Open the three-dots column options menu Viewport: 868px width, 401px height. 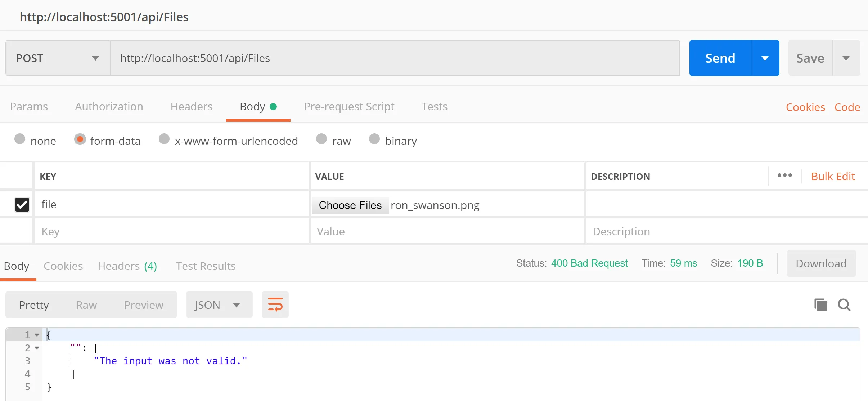pos(784,175)
